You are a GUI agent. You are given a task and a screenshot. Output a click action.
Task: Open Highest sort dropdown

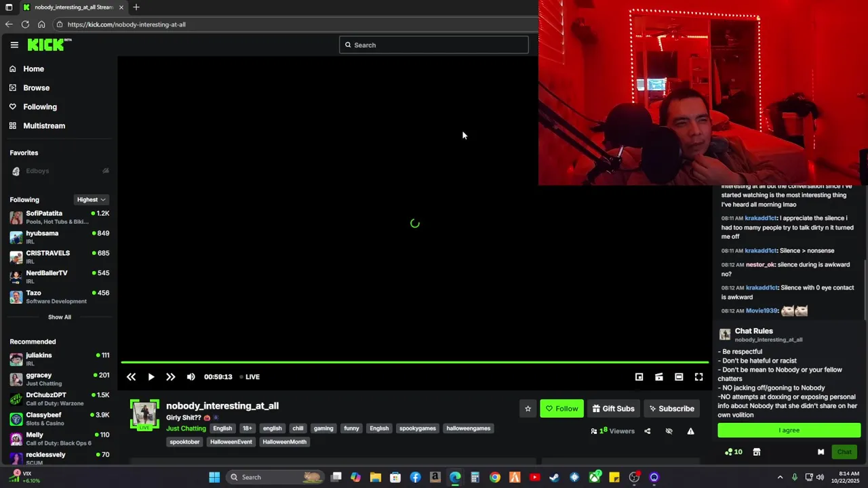91,200
